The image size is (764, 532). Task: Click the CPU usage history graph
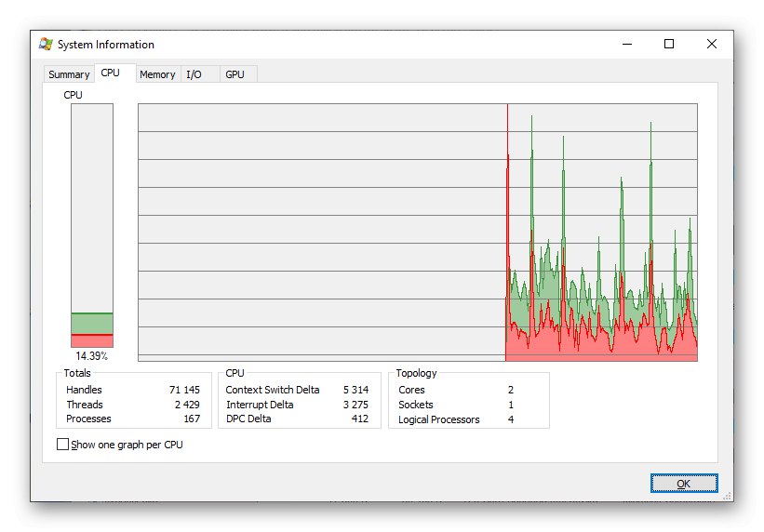[x=418, y=233]
